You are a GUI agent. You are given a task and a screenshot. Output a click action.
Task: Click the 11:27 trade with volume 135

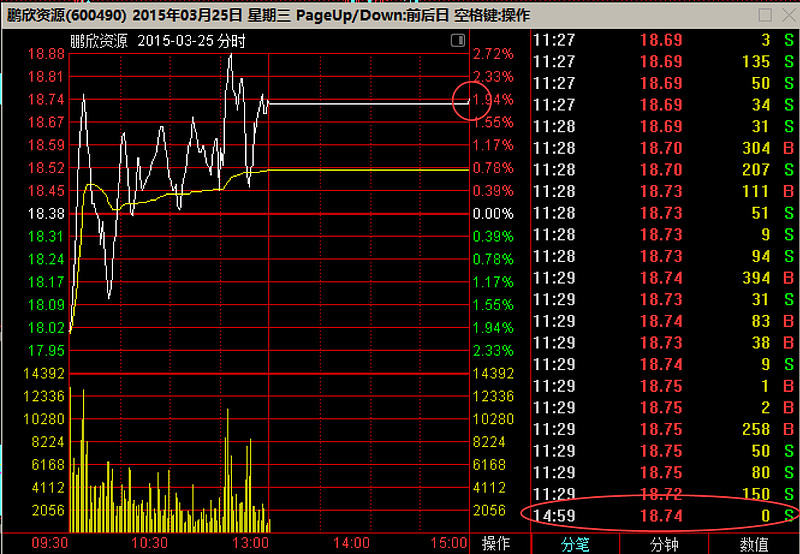coord(660,62)
